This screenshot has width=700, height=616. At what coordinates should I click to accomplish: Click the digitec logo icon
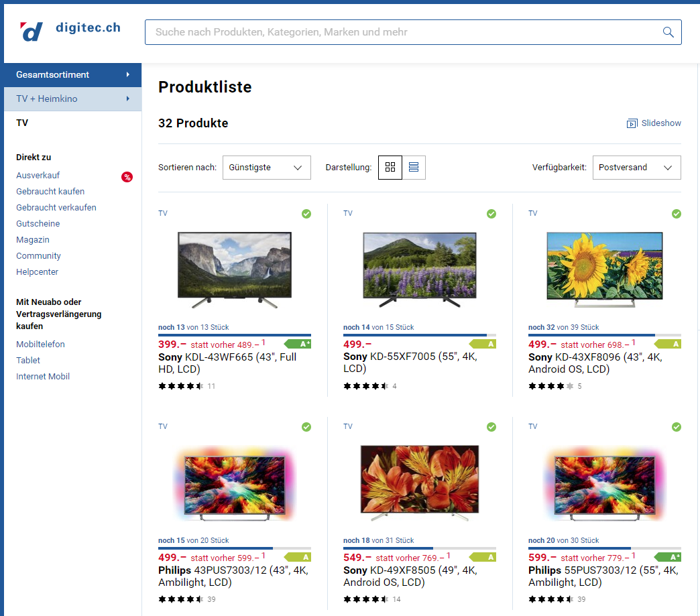[32, 32]
